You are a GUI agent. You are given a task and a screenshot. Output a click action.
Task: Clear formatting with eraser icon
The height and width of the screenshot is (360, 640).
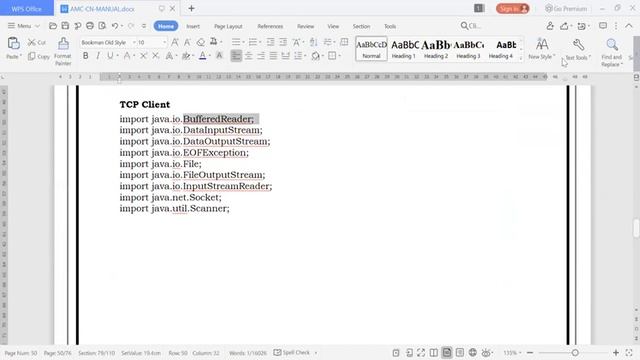point(200,42)
